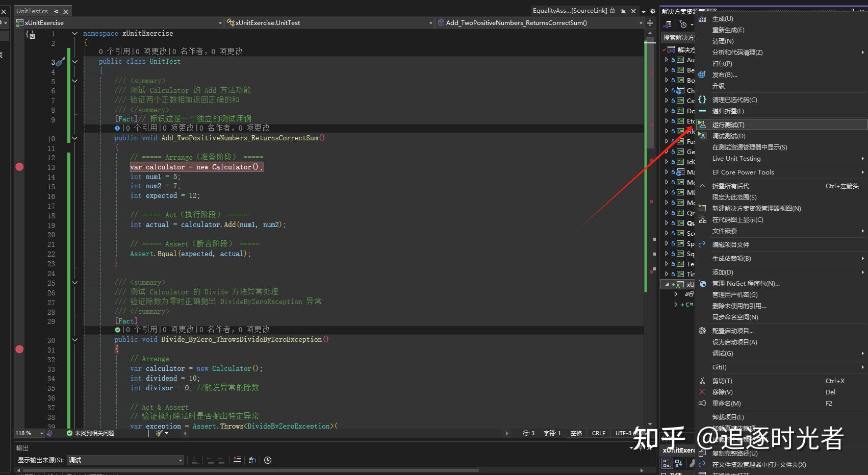Click the 新建解决方案资源管理器视图 icon
This screenshot has height=475, width=868.
(x=702, y=208)
